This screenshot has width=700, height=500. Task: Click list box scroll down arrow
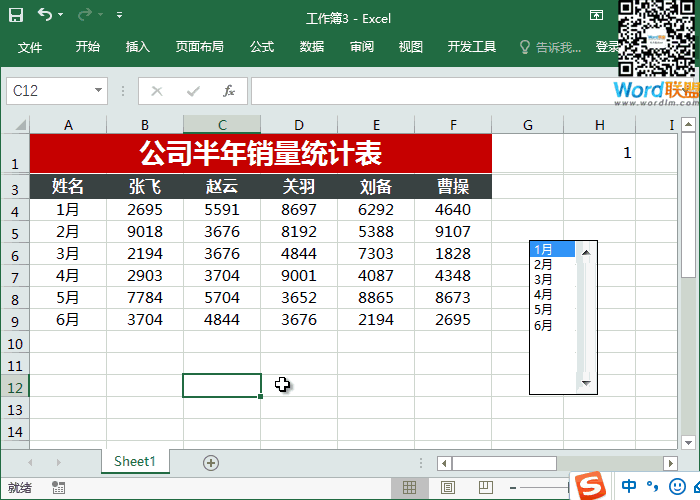point(586,383)
